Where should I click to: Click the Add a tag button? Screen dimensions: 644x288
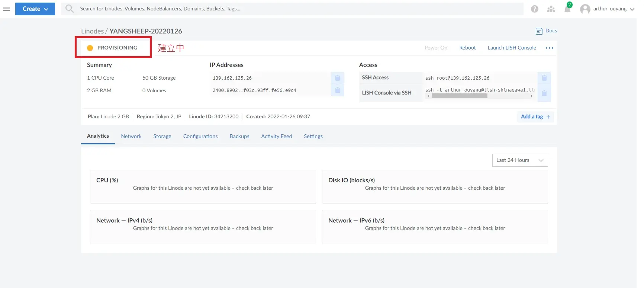(x=535, y=117)
